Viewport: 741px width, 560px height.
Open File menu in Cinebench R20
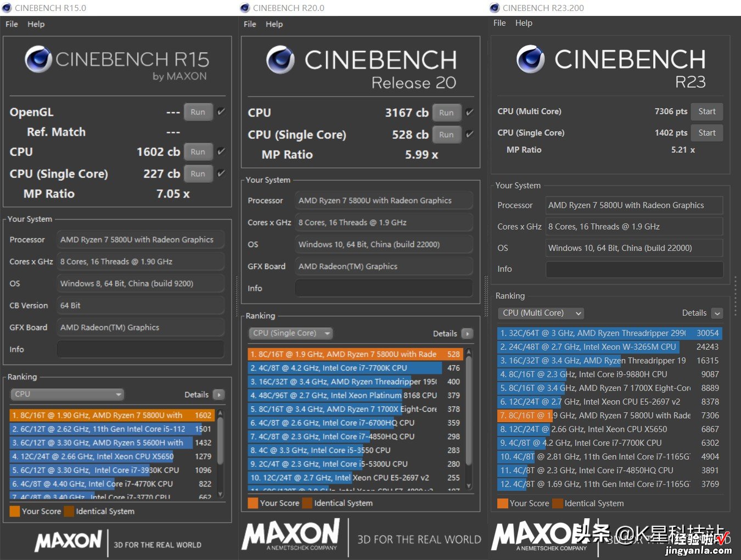pos(250,24)
